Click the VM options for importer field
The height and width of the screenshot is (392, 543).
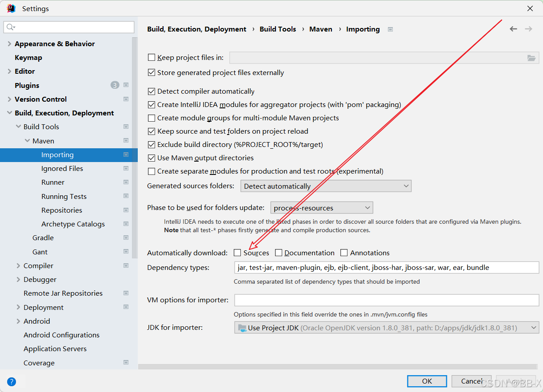point(387,300)
